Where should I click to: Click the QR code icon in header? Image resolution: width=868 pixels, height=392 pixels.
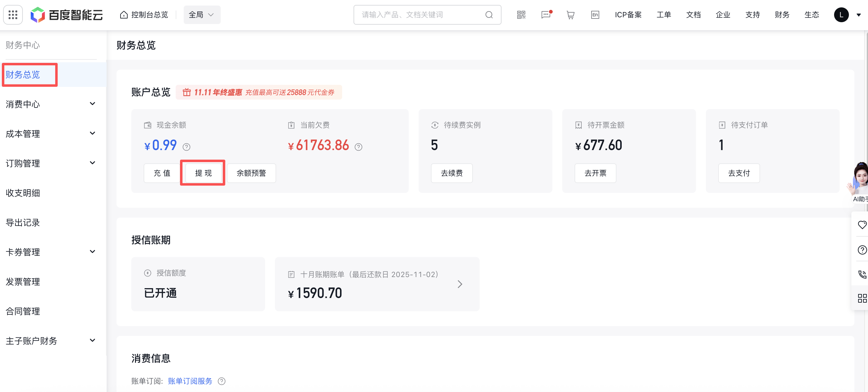tap(521, 15)
